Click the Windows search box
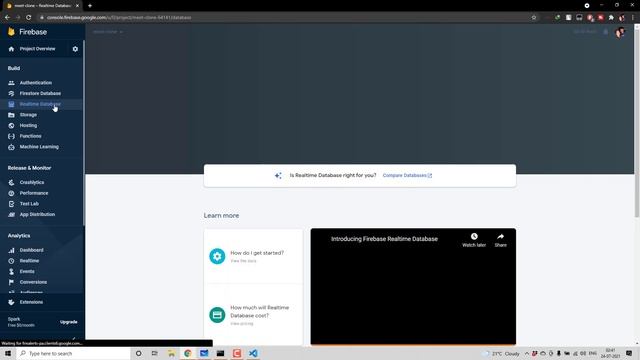The width and height of the screenshot is (640, 360). [x=73, y=353]
